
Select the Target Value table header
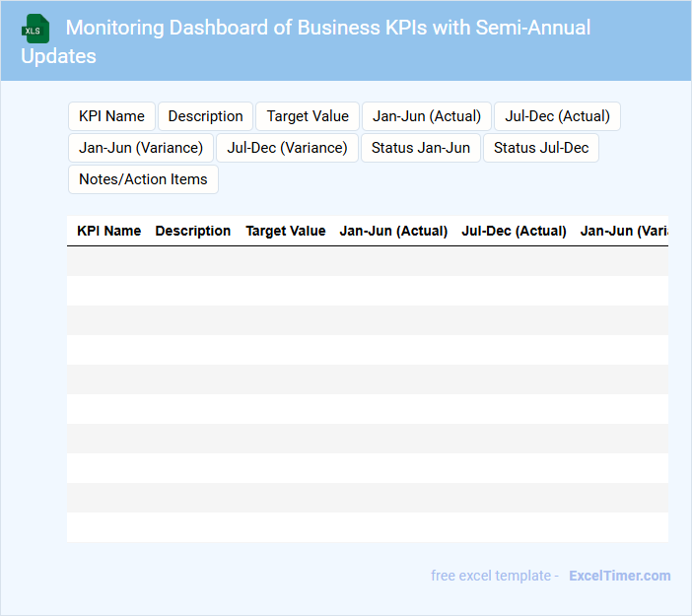pos(286,231)
